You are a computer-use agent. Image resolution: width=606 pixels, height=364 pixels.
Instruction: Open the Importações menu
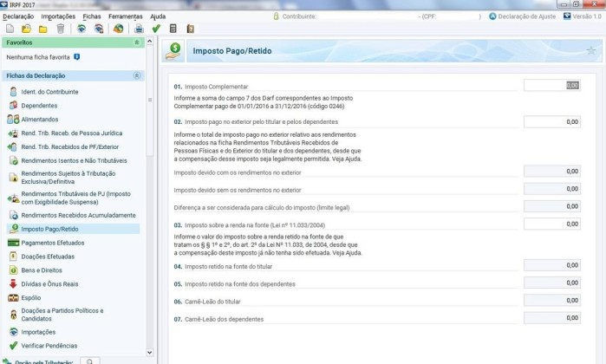coord(57,16)
